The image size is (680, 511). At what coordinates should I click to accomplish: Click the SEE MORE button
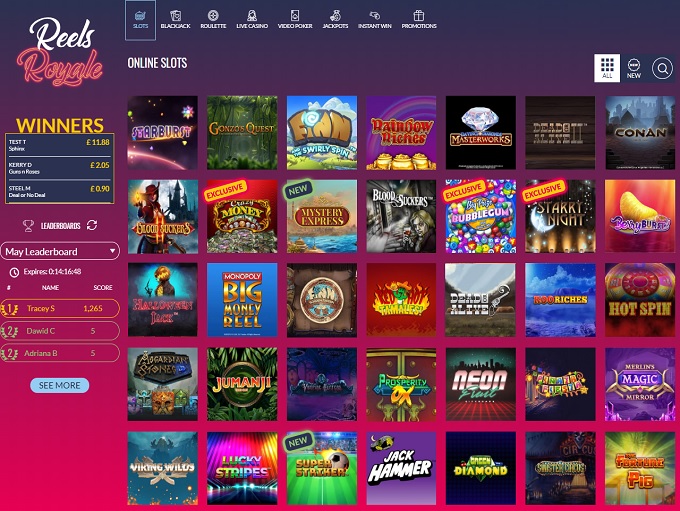(x=59, y=385)
